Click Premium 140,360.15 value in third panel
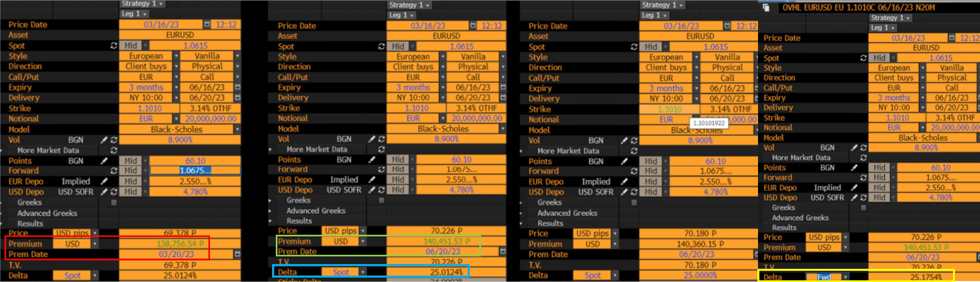 click(x=699, y=244)
